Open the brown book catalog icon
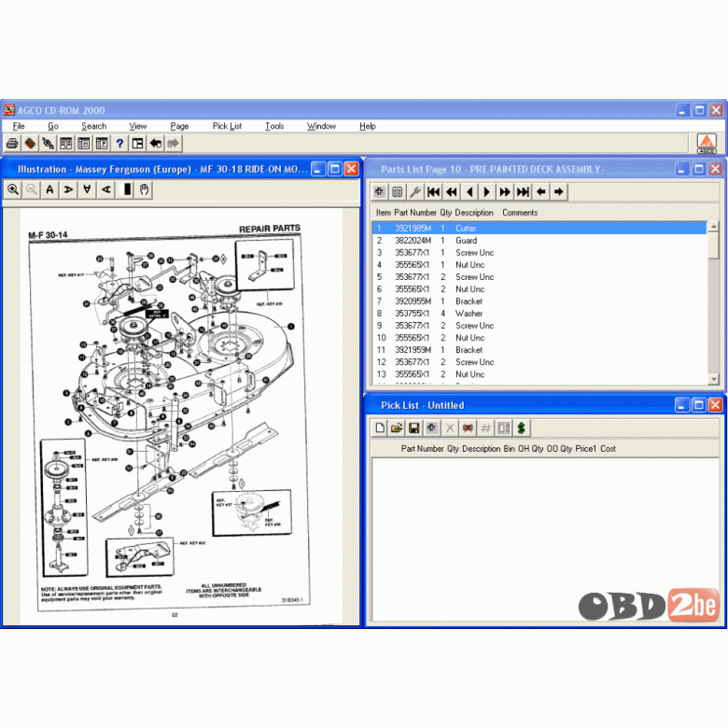This screenshot has width=728, height=728. [x=30, y=144]
